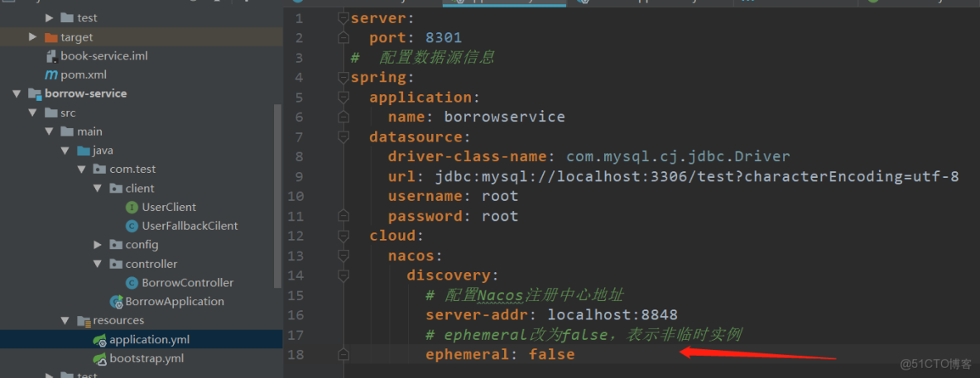
Task: Click fold marker on name line 6
Action: 343,117
